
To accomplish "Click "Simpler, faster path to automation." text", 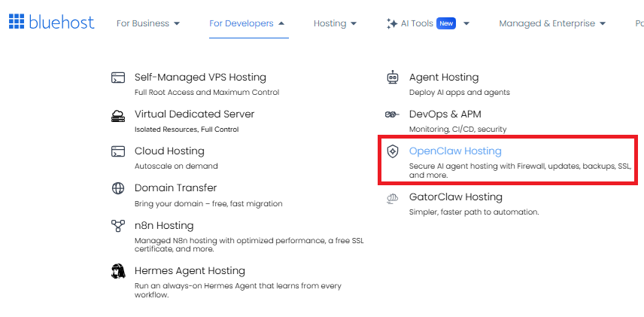I will (x=473, y=212).
